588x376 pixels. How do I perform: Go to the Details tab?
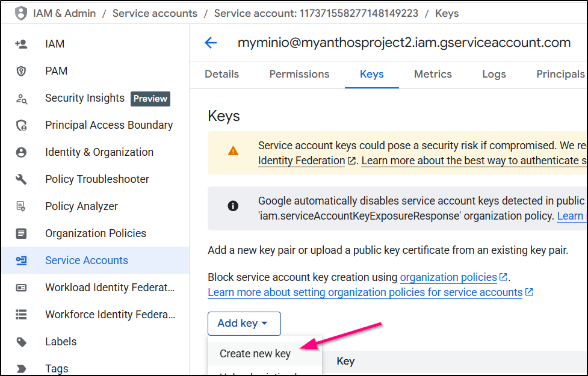(221, 74)
